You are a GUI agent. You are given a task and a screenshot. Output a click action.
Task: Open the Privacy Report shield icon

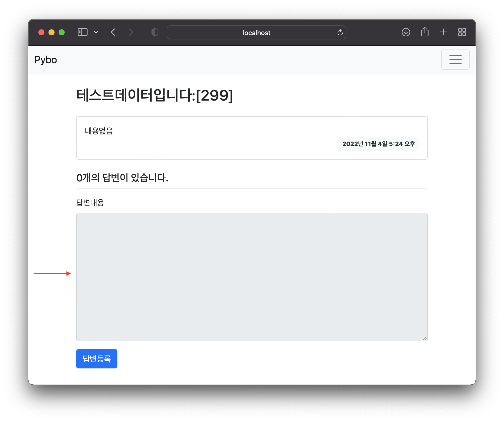pyautogui.click(x=155, y=32)
